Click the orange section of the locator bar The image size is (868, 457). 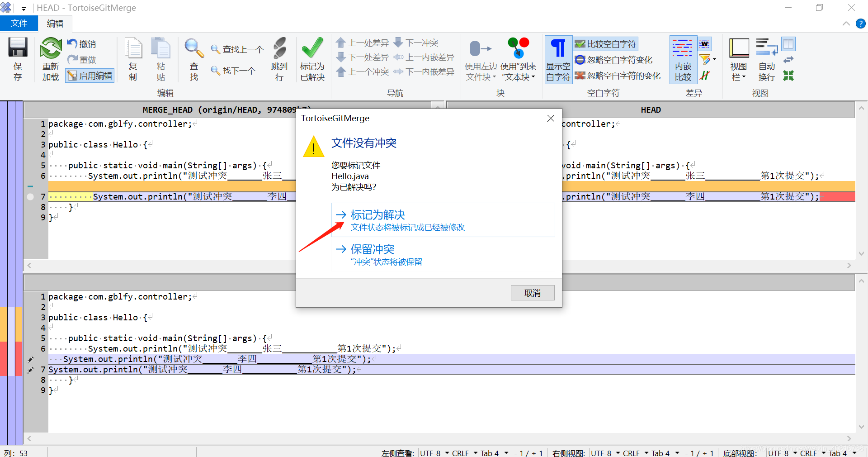tap(11, 324)
